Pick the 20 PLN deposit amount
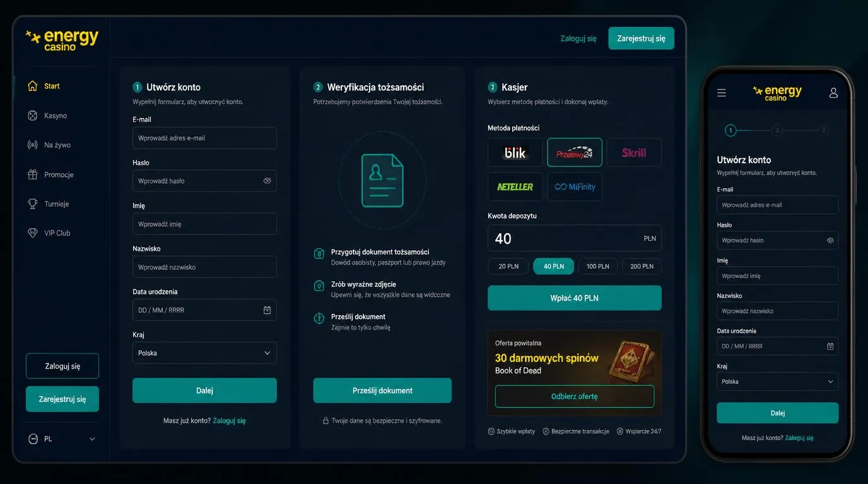 [508, 266]
